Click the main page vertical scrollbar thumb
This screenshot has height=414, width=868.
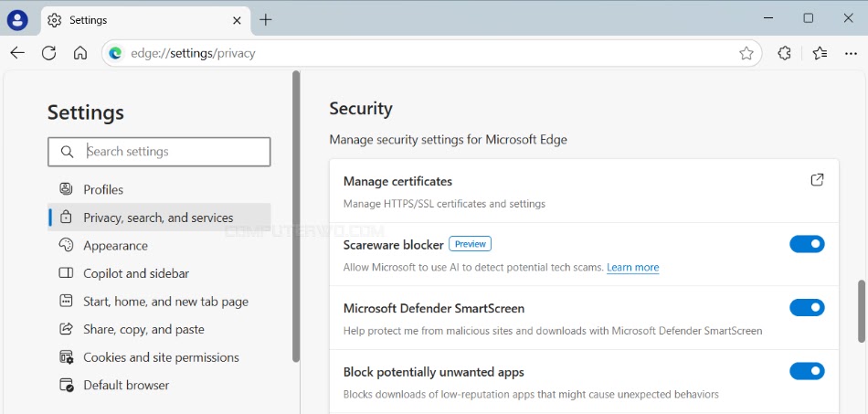pos(862,311)
